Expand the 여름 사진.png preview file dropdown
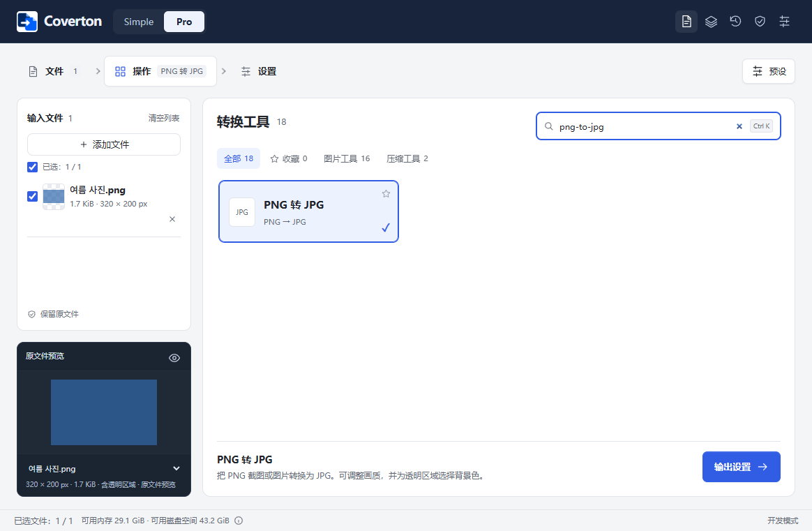This screenshot has height=531, width=812. tap(176, 468)
